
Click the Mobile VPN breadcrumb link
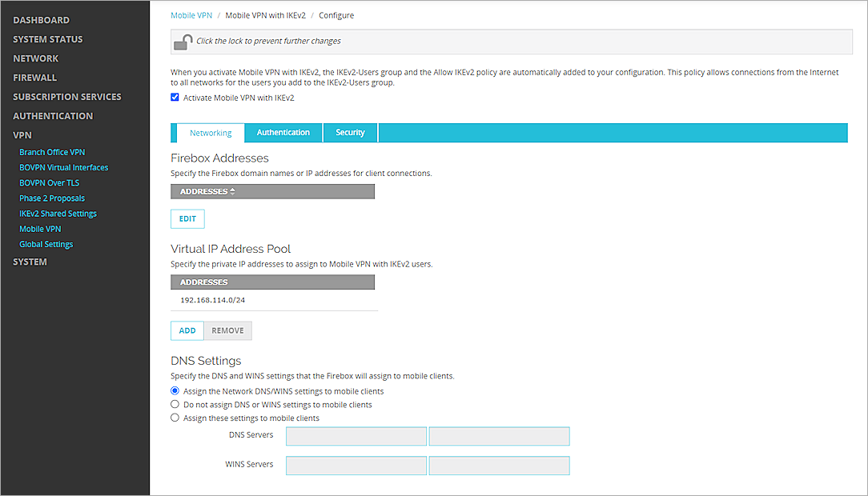coord(191,14)
